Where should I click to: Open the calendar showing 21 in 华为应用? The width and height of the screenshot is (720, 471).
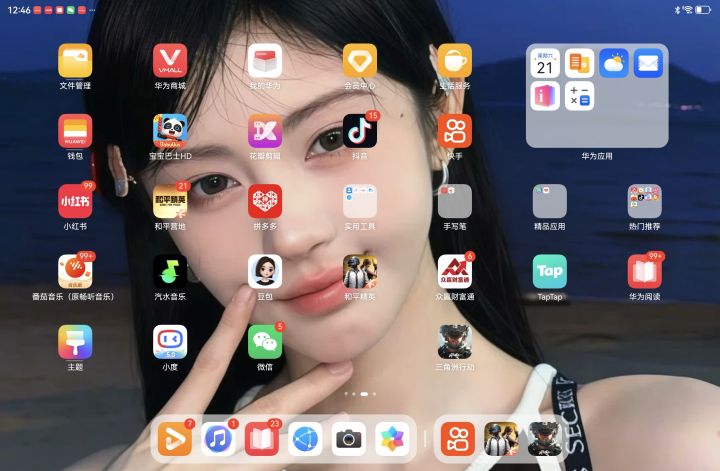click(545, 63)
